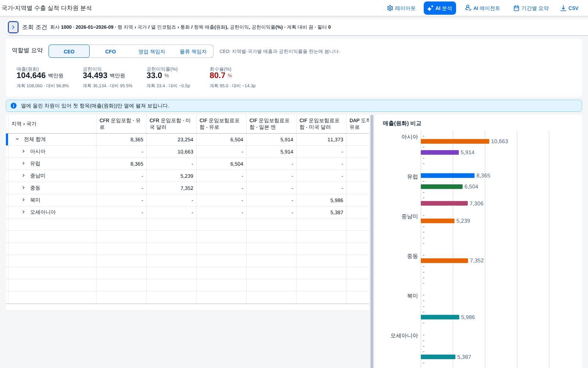Click the CFR 운임포함 · 미국 달러 column header
The height and width of the screenshot is (368, 588).
tap(171, 124)
